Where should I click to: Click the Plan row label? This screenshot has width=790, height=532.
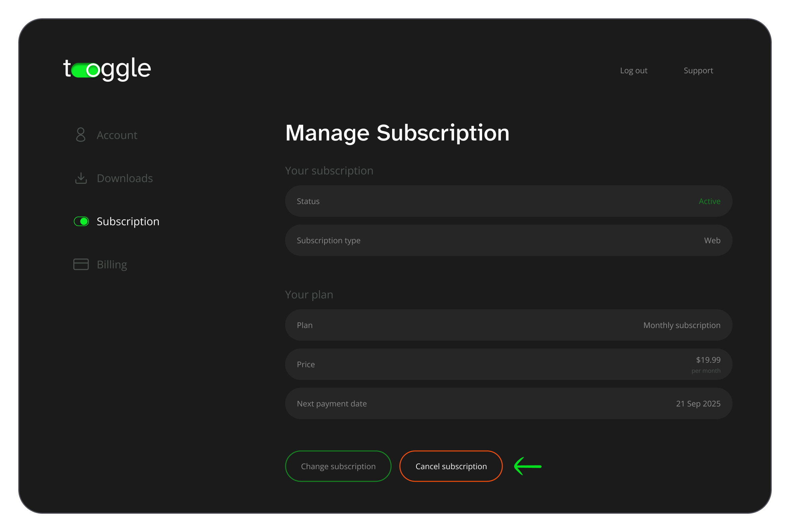305,325
